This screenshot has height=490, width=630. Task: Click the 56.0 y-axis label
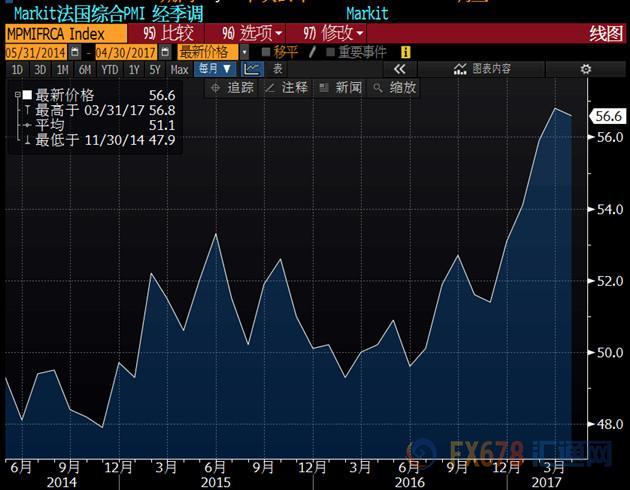tap(610, 137)
